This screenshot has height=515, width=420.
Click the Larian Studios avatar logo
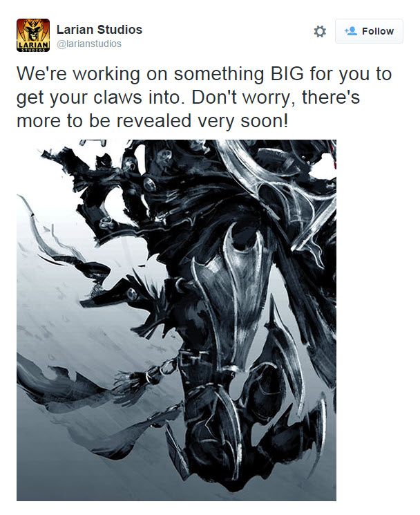point(33,35)
